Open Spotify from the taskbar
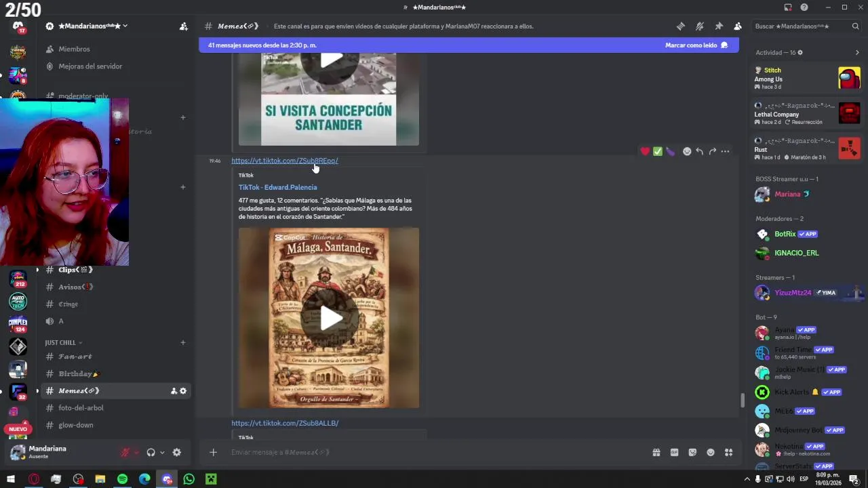 (x=122, y=479)
